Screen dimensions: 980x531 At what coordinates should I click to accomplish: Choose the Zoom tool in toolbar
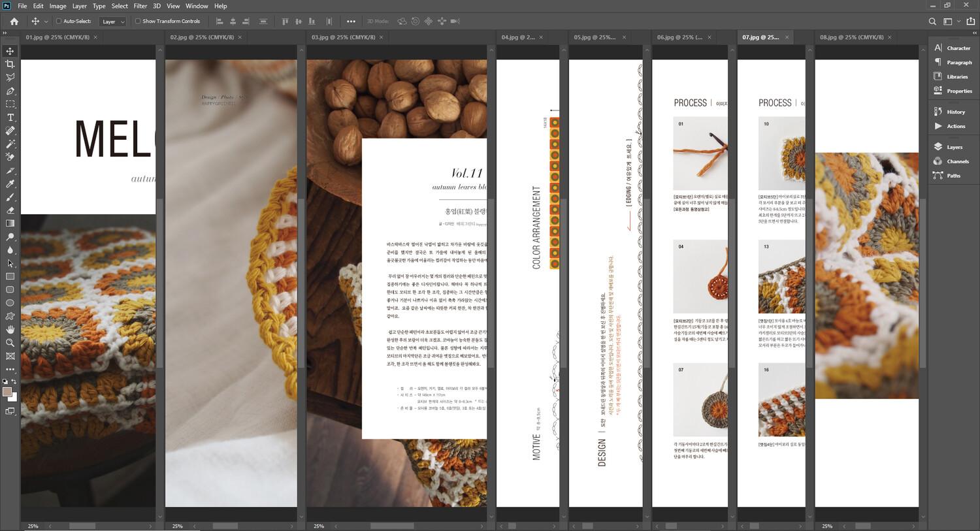[10, 343]
